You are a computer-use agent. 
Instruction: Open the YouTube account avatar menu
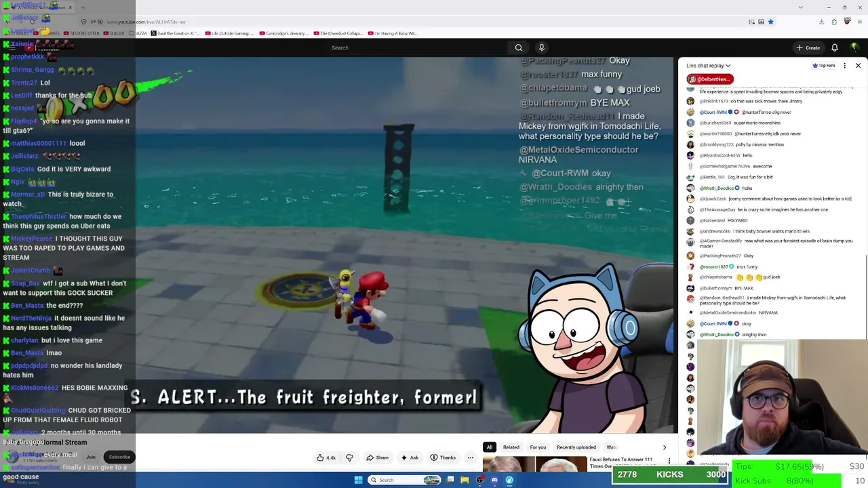point(855,47)
